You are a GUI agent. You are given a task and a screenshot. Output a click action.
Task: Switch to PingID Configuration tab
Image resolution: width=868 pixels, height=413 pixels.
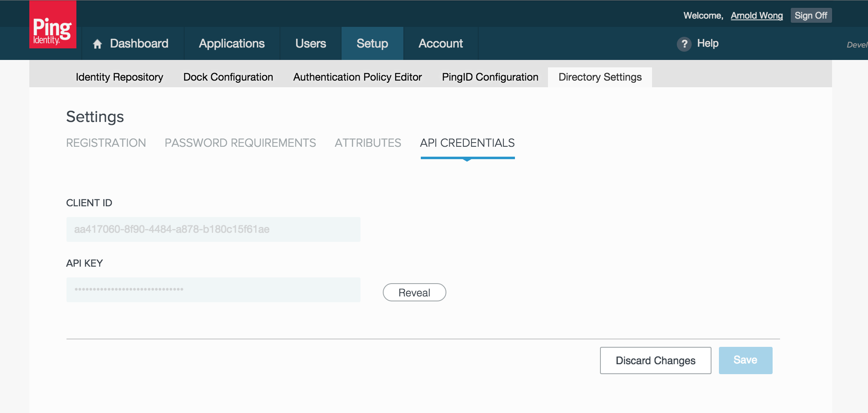490,77
